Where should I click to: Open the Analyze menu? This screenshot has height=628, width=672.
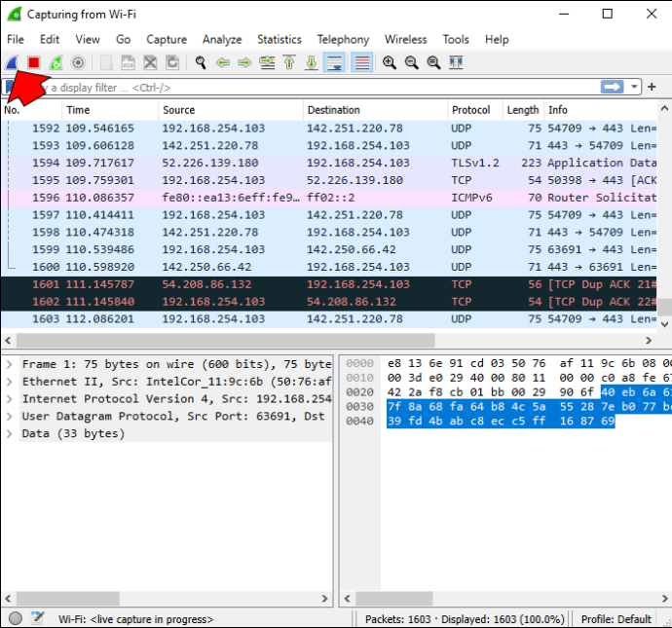(222, 39)
